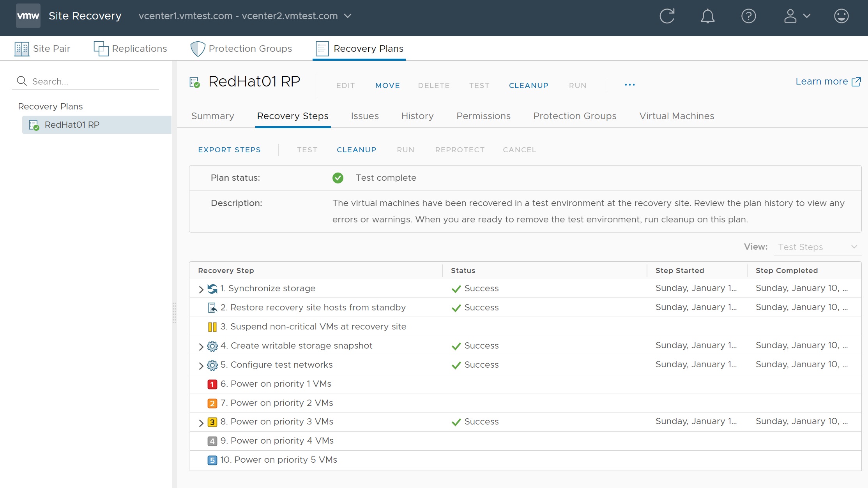Click the Replications icon
Image resolution: width=868 pixels, height=488 pixels.
(101, 49)
